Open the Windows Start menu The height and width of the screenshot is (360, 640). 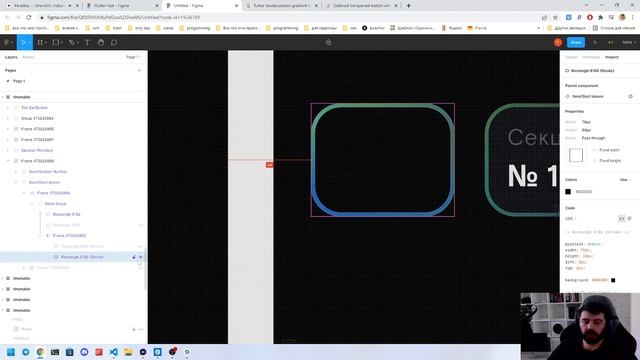11,352
